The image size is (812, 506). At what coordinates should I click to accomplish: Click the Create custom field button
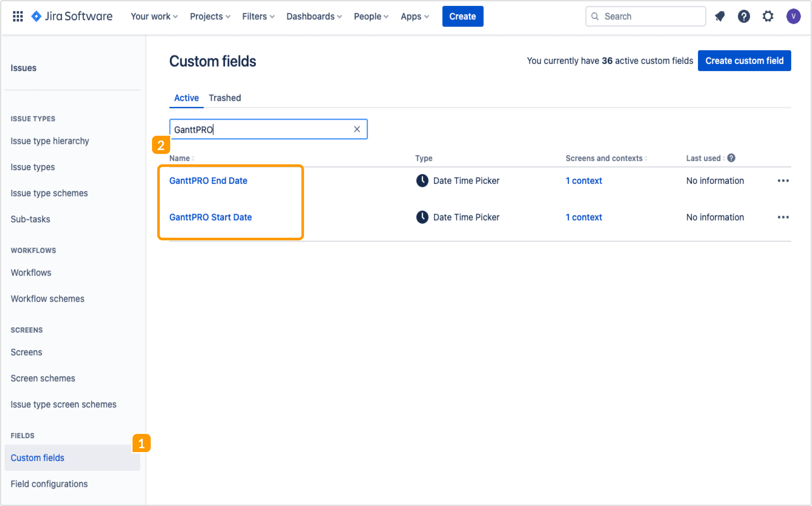pyautogui.click(x=744, y=61)
